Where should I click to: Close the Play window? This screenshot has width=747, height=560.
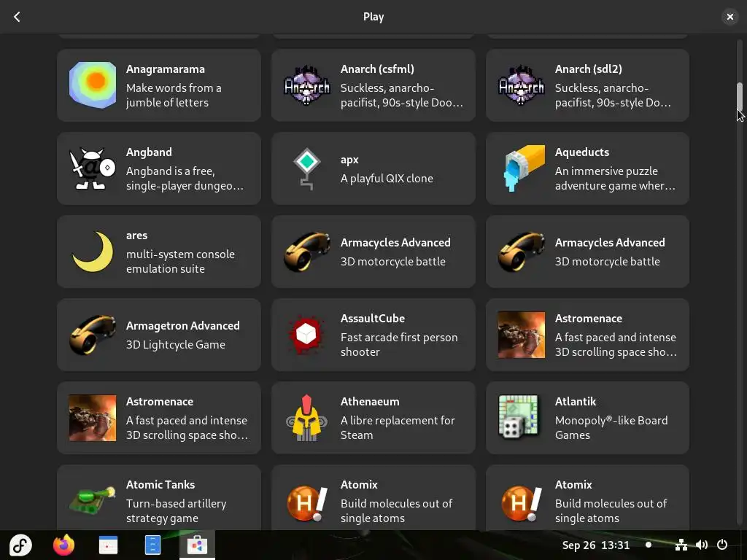[x=729, y=17]
